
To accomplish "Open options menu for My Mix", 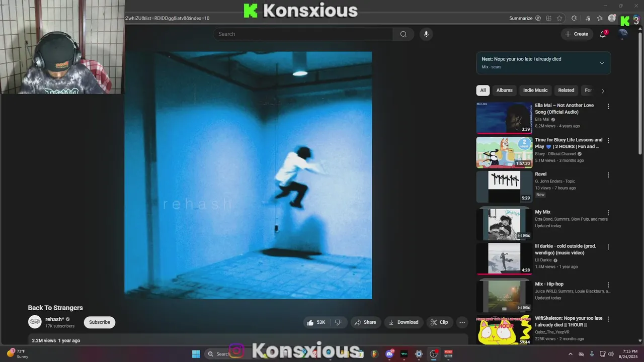I will (x=608, y=213).
